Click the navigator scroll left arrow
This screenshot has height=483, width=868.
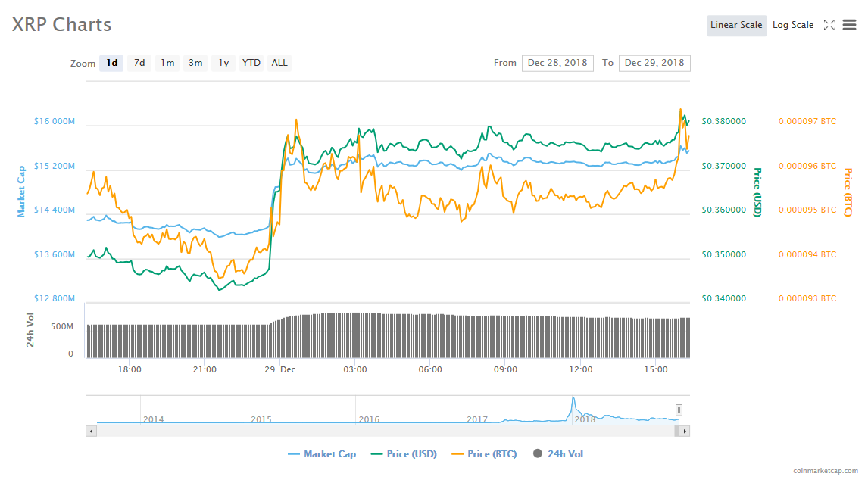click(92, 431)
